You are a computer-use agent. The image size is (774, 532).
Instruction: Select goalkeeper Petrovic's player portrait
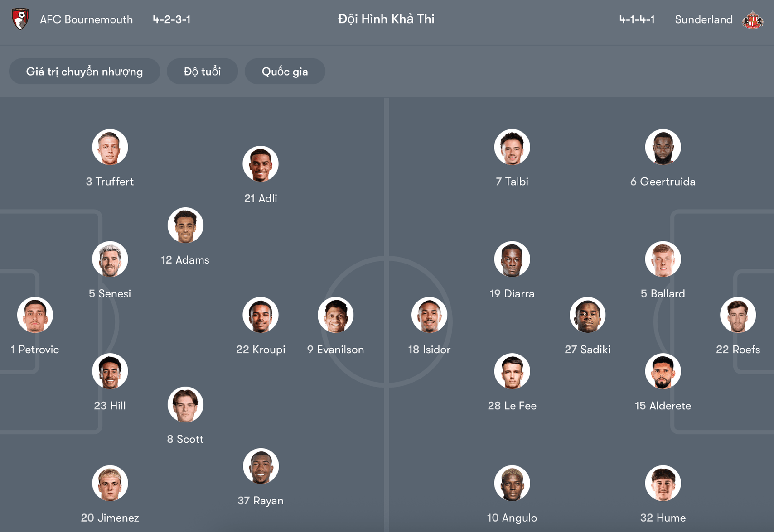(34, 315)
